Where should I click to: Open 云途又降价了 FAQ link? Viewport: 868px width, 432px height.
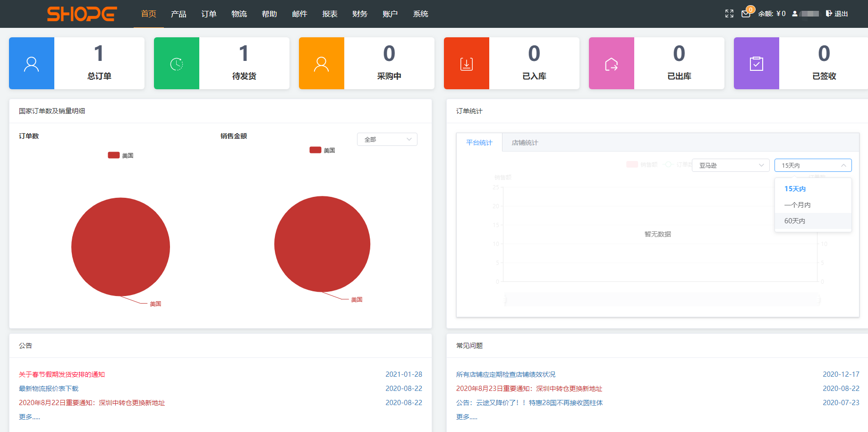tap(529, 403)
